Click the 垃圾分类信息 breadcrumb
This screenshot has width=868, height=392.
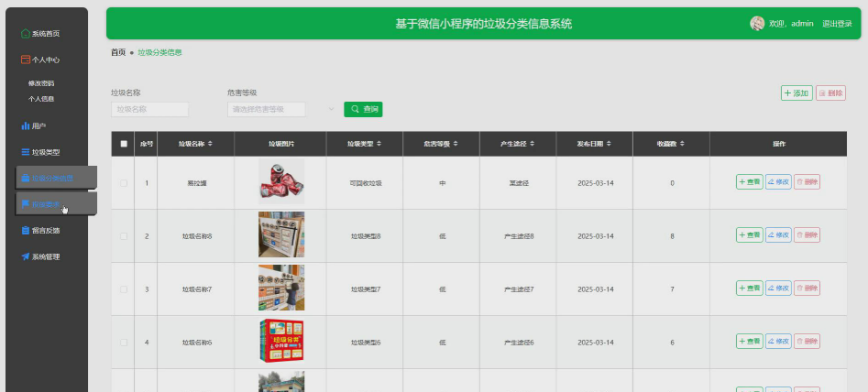pos(160,52)
